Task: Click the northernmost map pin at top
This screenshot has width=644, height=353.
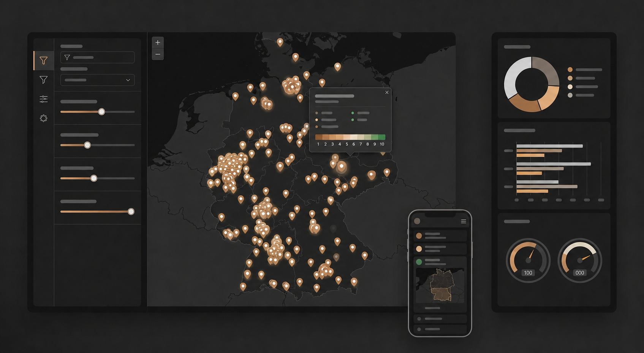Action: [x=280, y=42]
